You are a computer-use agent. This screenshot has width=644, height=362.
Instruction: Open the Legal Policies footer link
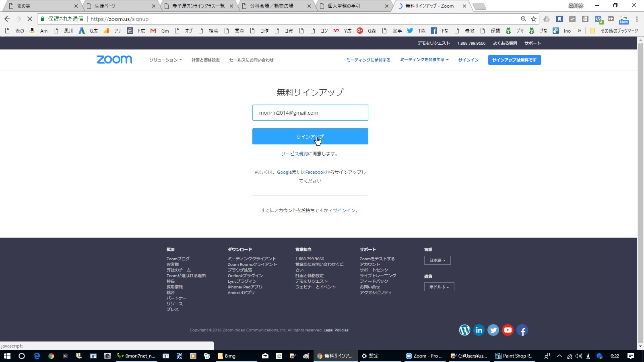click(336, 330)
